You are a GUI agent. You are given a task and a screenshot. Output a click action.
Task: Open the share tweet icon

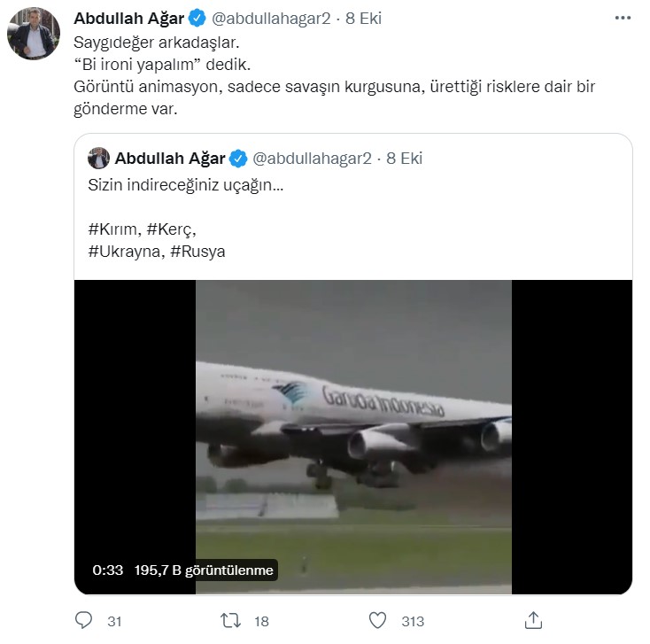(x=533, y=620)
